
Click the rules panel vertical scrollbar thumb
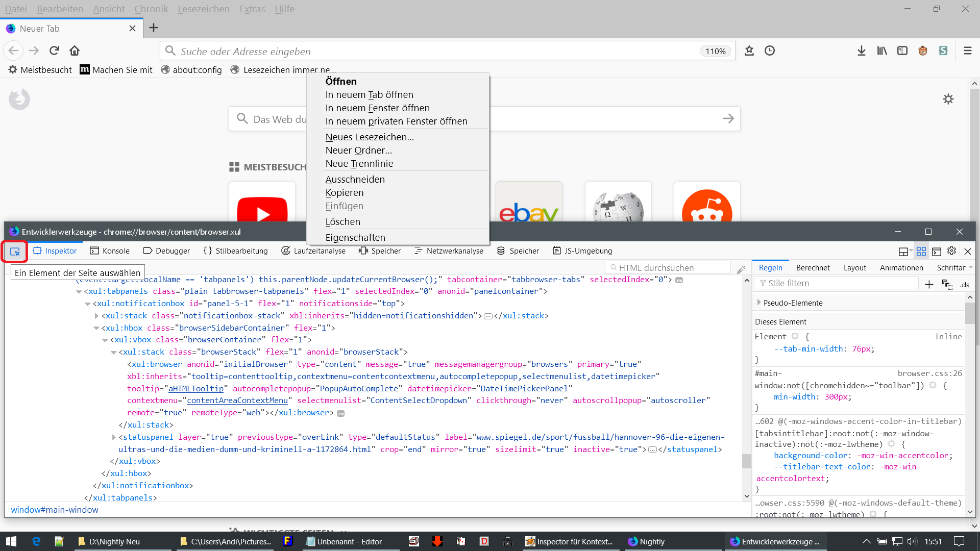coord(970,313)
